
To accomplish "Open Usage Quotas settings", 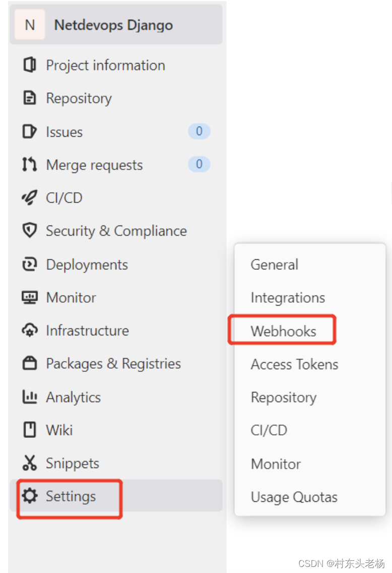I will [x=294, y=497].
